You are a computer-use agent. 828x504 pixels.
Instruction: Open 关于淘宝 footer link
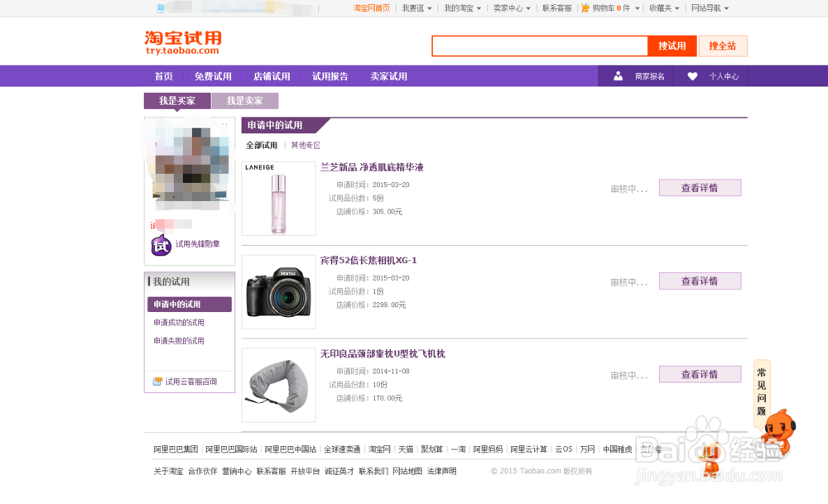tap(168, 471)
